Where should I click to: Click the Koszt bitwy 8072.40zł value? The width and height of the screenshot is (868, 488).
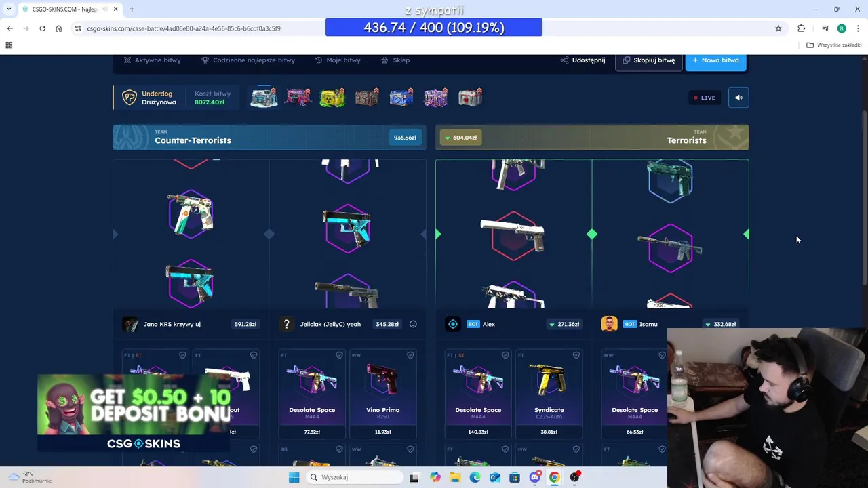210,102
